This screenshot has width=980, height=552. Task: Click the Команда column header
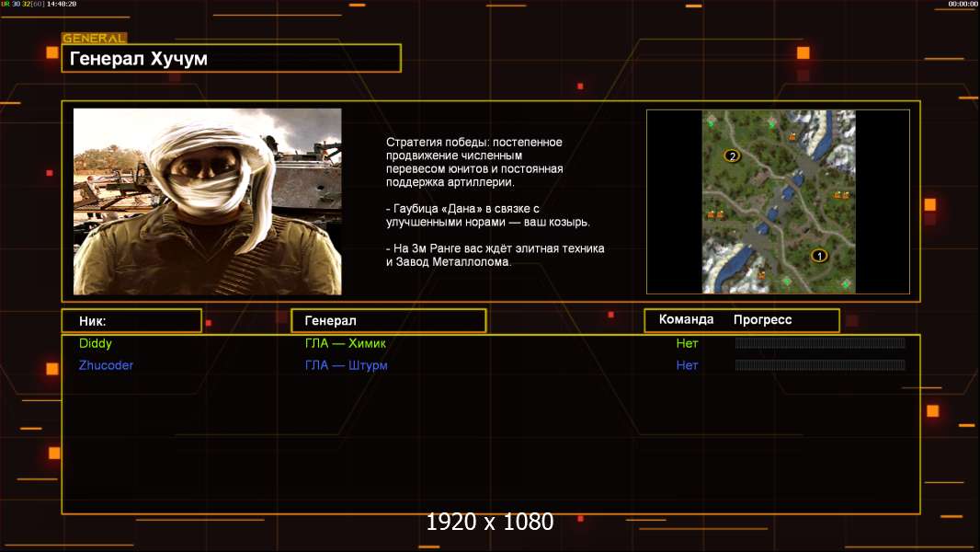[x=686, y=320]
